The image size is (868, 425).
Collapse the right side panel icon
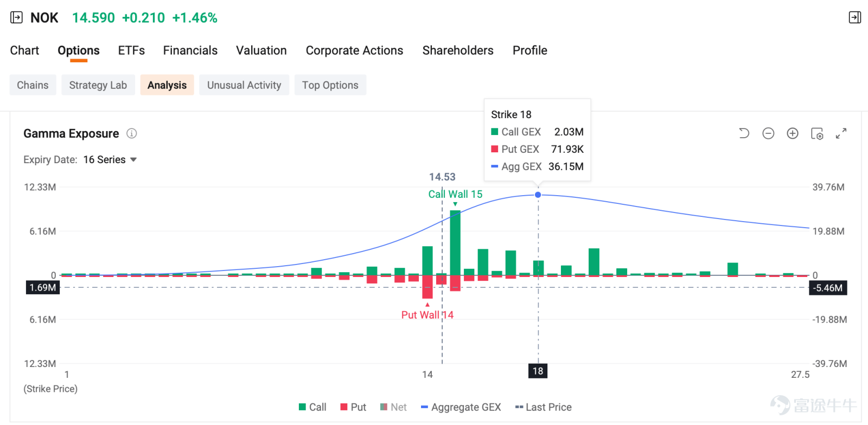pyautogui.click(x=854, y=18)
